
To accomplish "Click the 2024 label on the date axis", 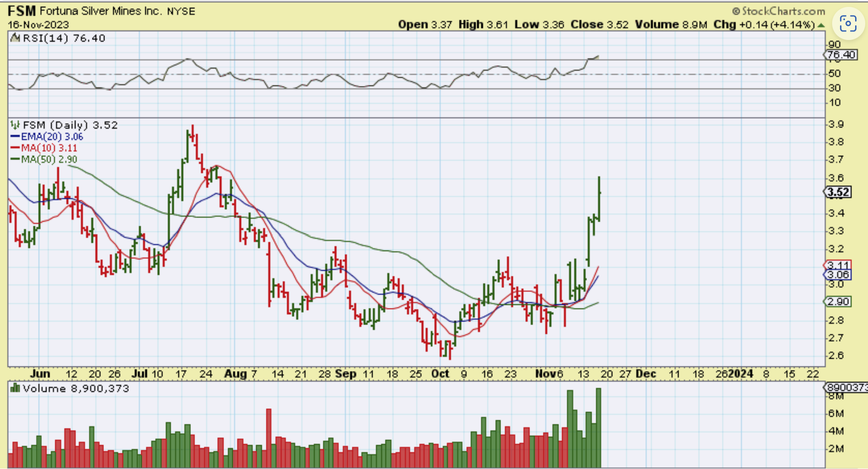I will click(x=740, y=374).
